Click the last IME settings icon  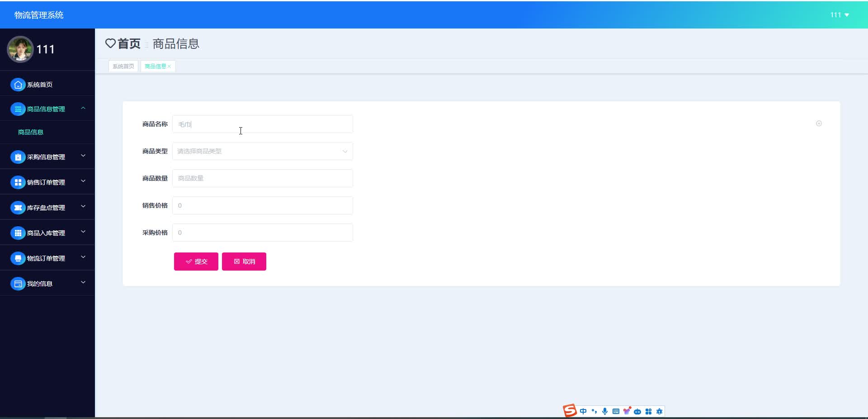659,411
